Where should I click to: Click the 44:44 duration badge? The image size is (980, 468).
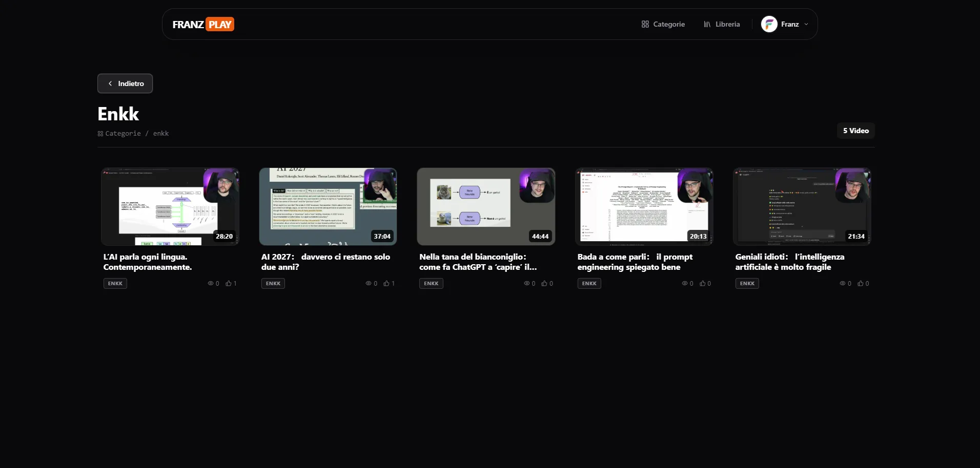point(540,237)
